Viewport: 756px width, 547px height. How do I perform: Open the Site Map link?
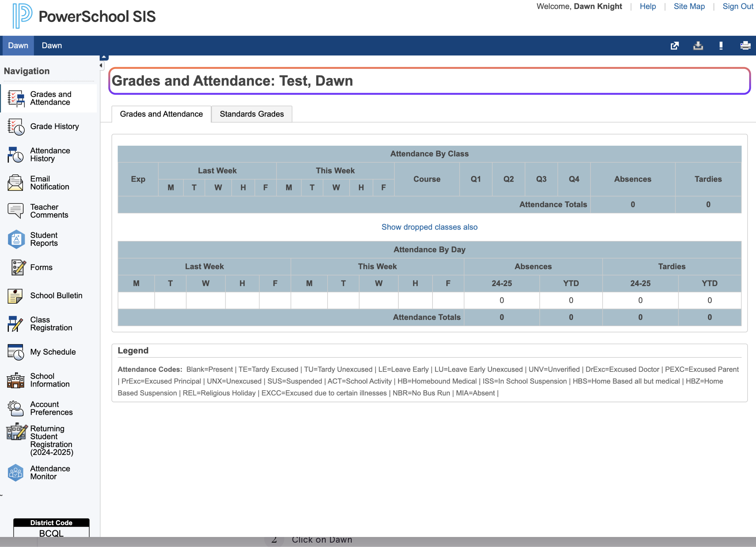[x=689, y=6]
